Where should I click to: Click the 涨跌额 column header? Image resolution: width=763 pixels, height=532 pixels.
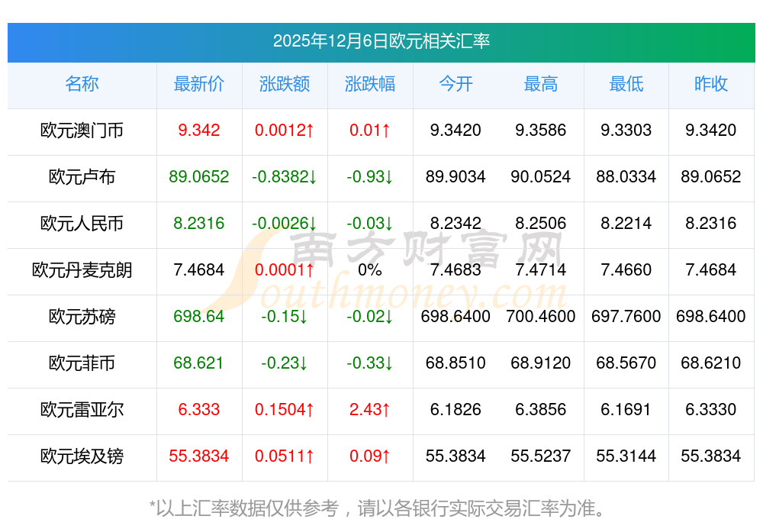click(x=285, y=84)
